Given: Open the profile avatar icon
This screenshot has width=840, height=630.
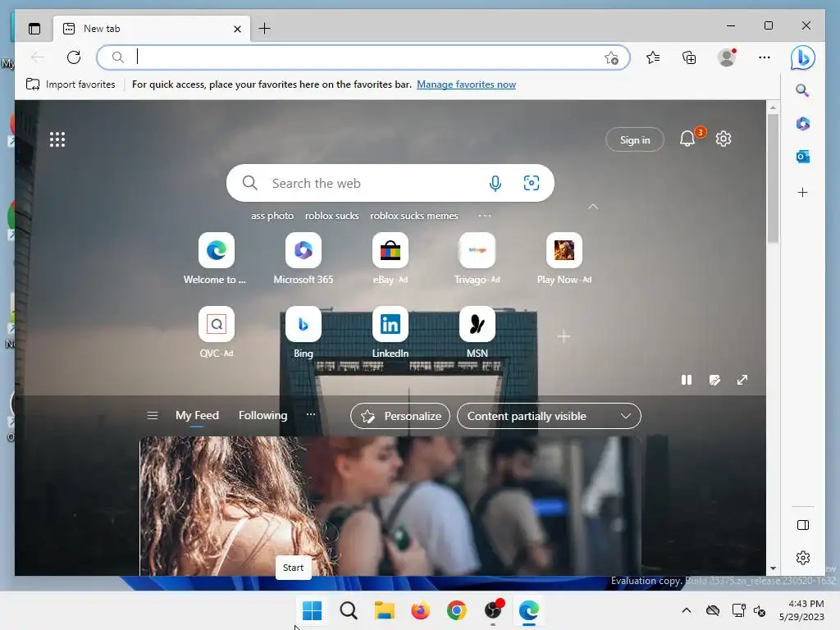Looking at the screenshot, I should pos(727,57).
